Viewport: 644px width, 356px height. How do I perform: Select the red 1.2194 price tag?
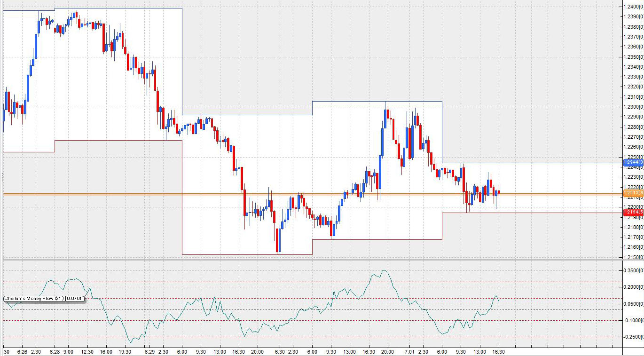(x=633, y=213)
